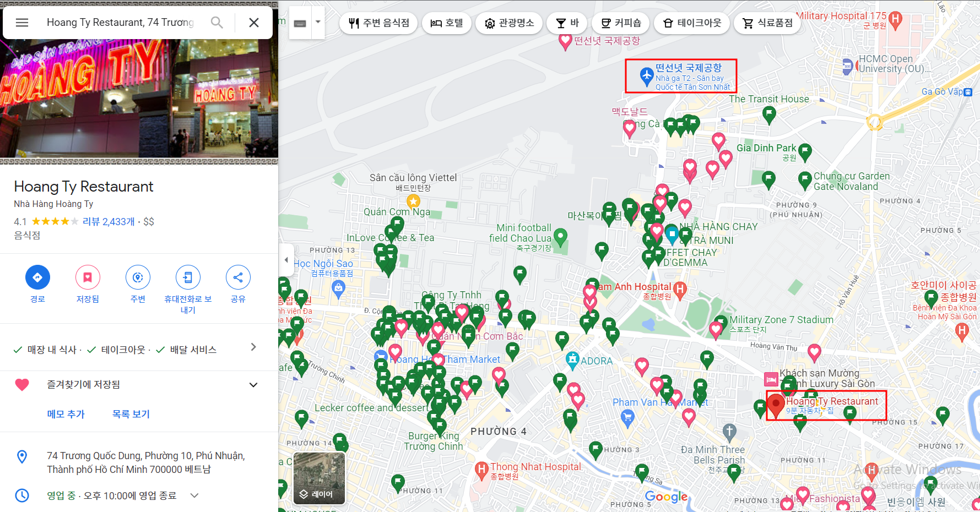The height and width of the screenshot is (512, 980).
Task: Select the 테이크아웃 takeout chip
Action: (x=692, y=23)
